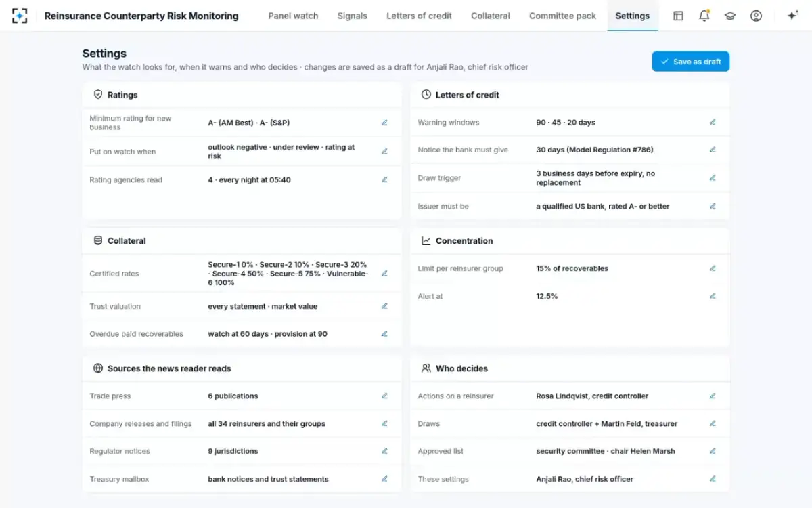
Task: Edit Overdue paid recoverables setting
Action: (384, 334)
